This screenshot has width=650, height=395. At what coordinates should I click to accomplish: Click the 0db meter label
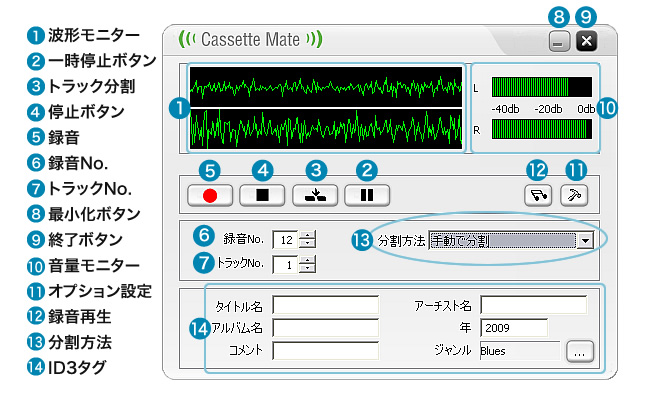586,109
